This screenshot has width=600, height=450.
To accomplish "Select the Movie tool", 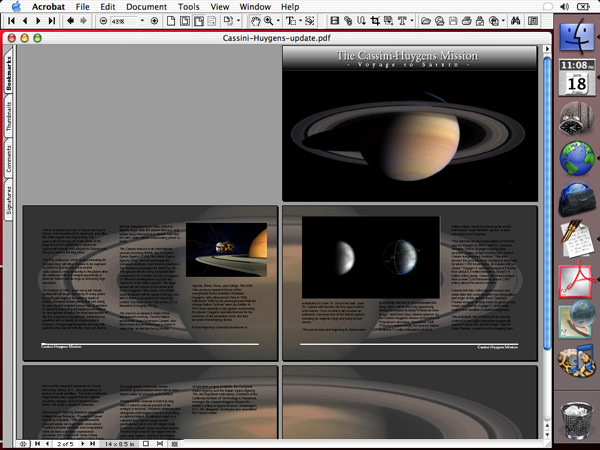I will [x=335, y=21].
